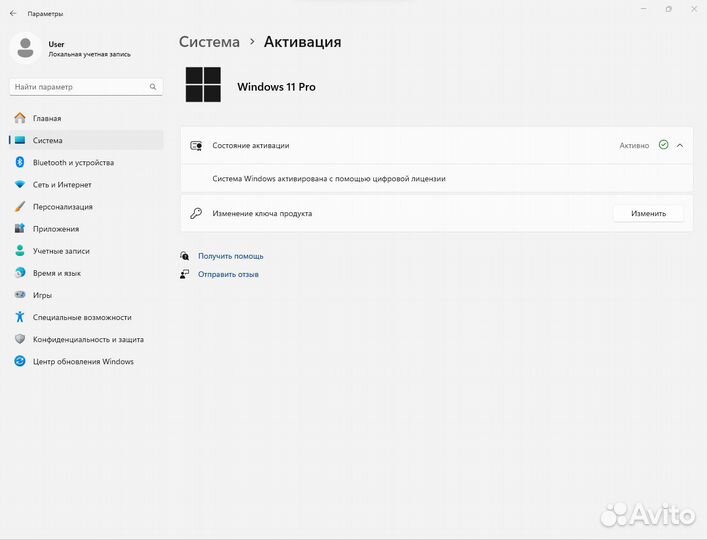The width and height of the screenshot is (707, 540).
Task: Click the Windows 11 logo
Action: (x=203, y=85)
